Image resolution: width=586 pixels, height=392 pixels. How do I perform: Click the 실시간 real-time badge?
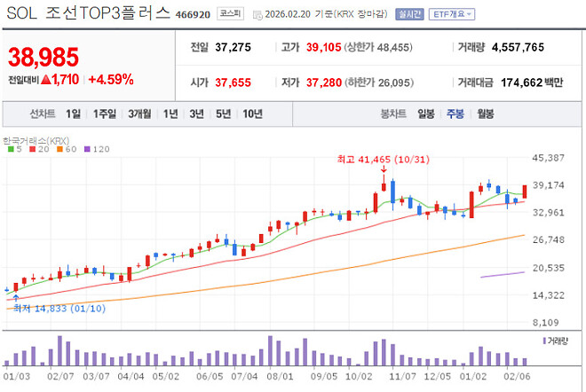[409, 14]
